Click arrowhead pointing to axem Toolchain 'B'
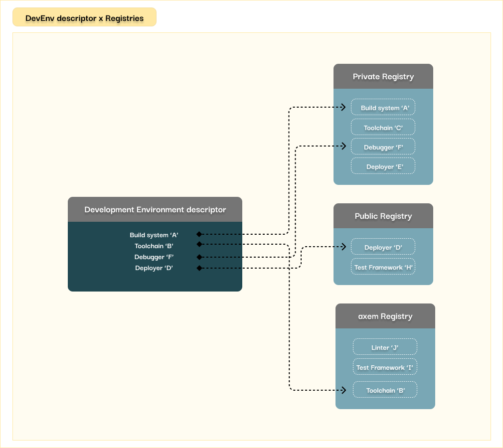The image size is (503, 448). pyautogui.click(x=343, y=390)
